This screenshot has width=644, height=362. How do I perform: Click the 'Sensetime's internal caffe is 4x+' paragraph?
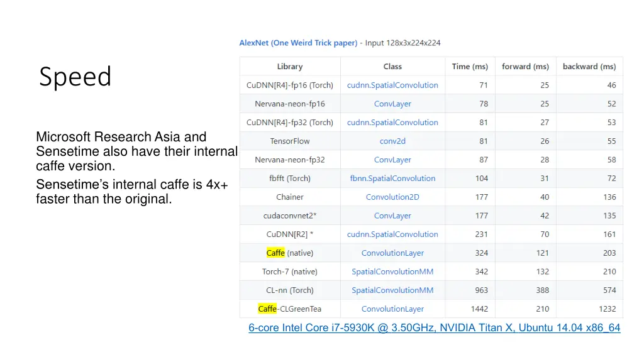tap(132, 192)
